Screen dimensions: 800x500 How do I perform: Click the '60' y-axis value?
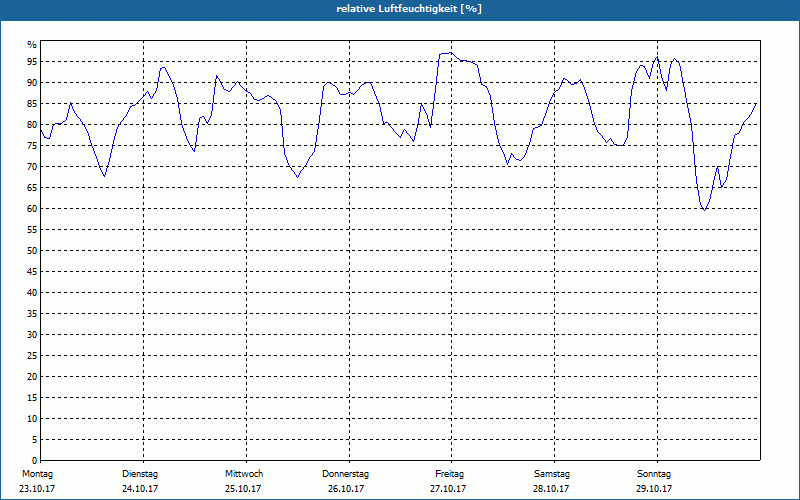(32, 209)
